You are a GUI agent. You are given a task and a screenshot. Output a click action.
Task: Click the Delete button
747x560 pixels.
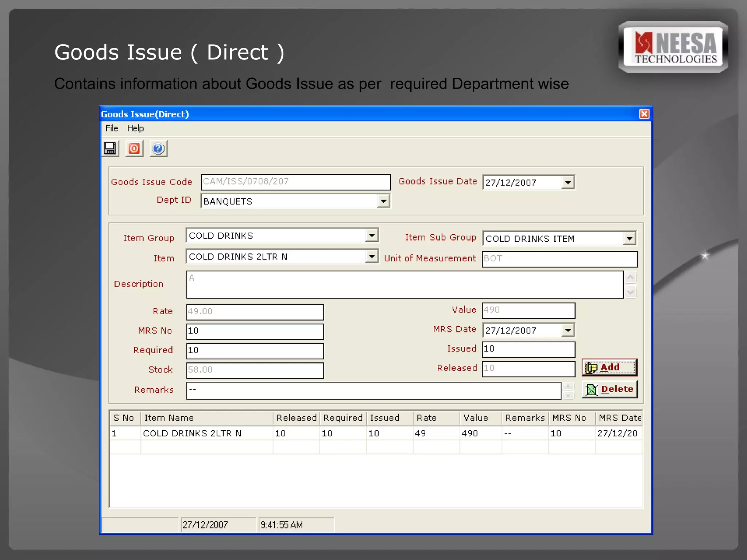pos(609,389)
